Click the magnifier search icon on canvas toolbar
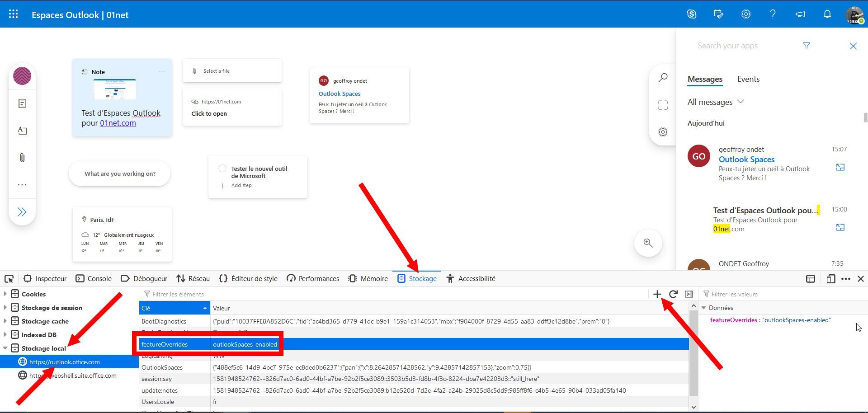The width and height of the screenshot is (868, 413). coord(663,78)
